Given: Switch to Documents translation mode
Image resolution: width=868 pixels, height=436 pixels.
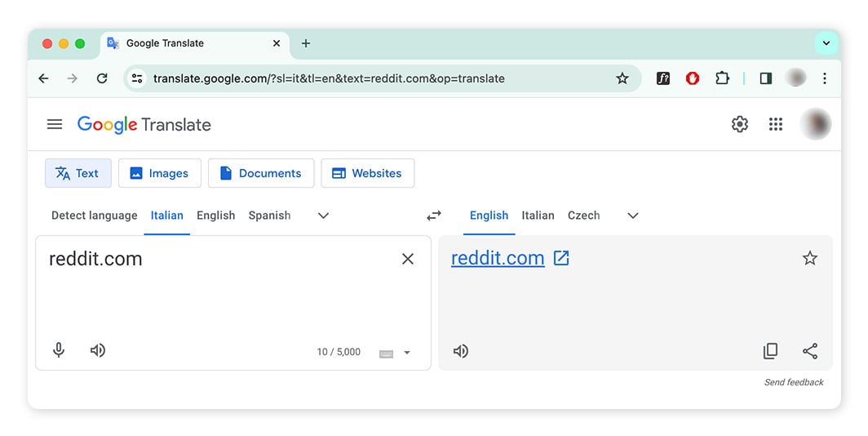Looking at the screenshot, I should pyautogui.click(x=261, y=173).
